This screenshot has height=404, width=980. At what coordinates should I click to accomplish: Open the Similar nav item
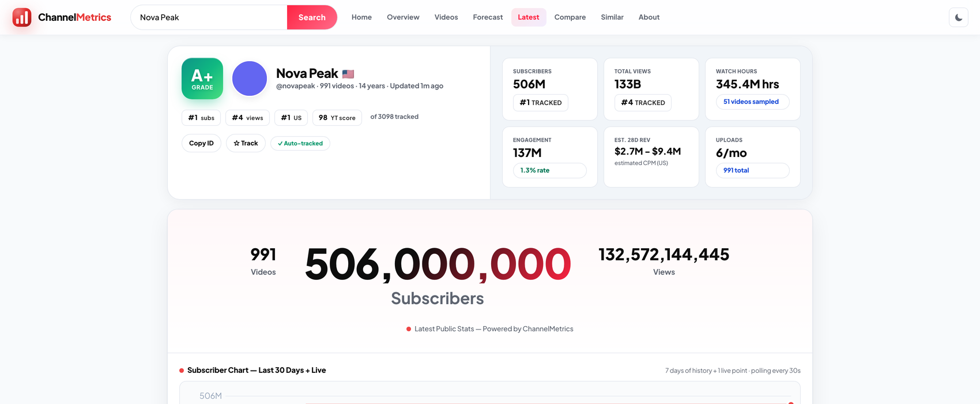612,17
